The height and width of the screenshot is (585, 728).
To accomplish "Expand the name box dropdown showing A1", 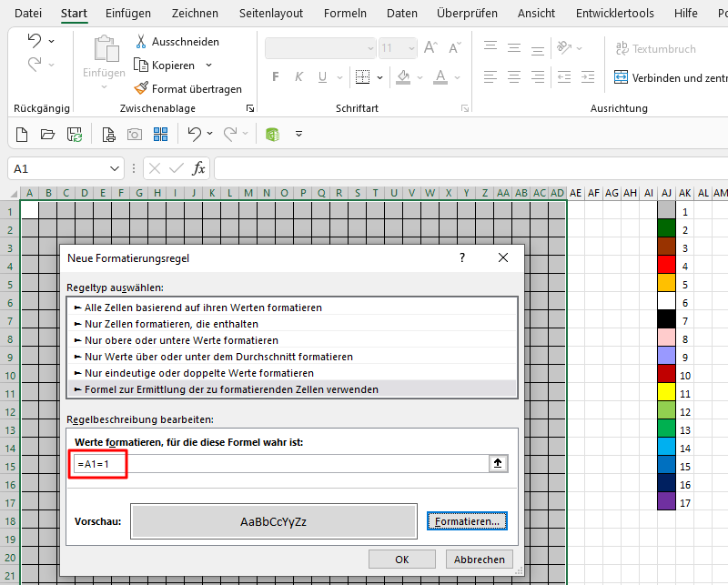I will [115, 169].
